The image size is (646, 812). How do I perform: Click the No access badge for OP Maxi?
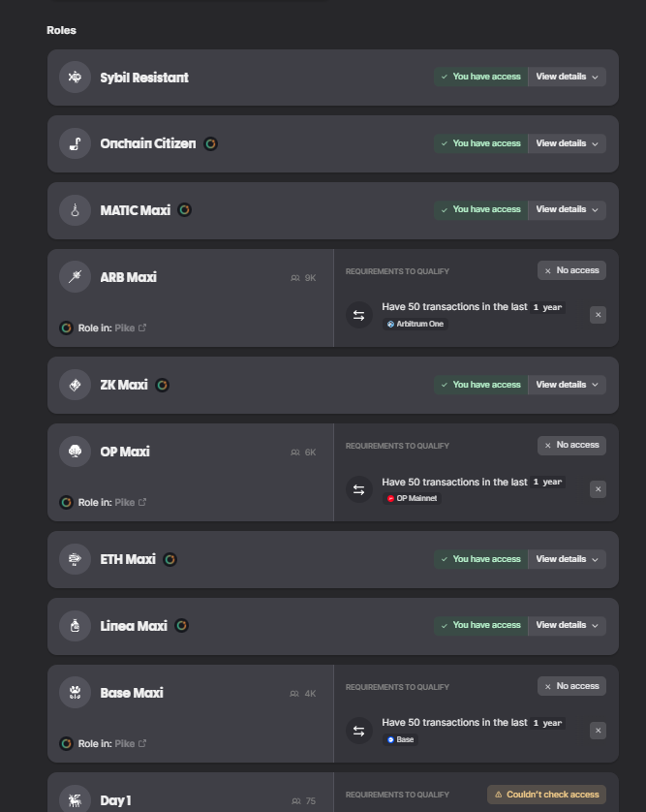pyautogui.click(x=571, y=445)
